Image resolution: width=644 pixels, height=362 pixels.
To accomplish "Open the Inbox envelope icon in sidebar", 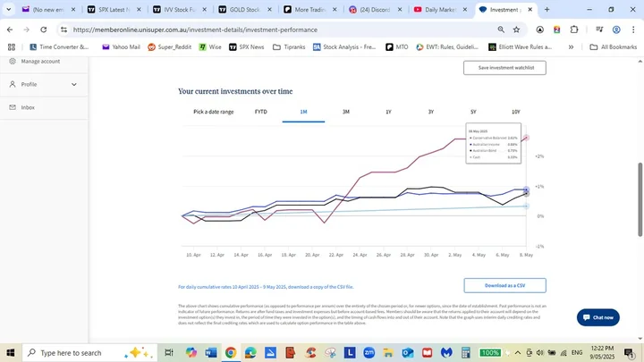I will tap(13, 107).
